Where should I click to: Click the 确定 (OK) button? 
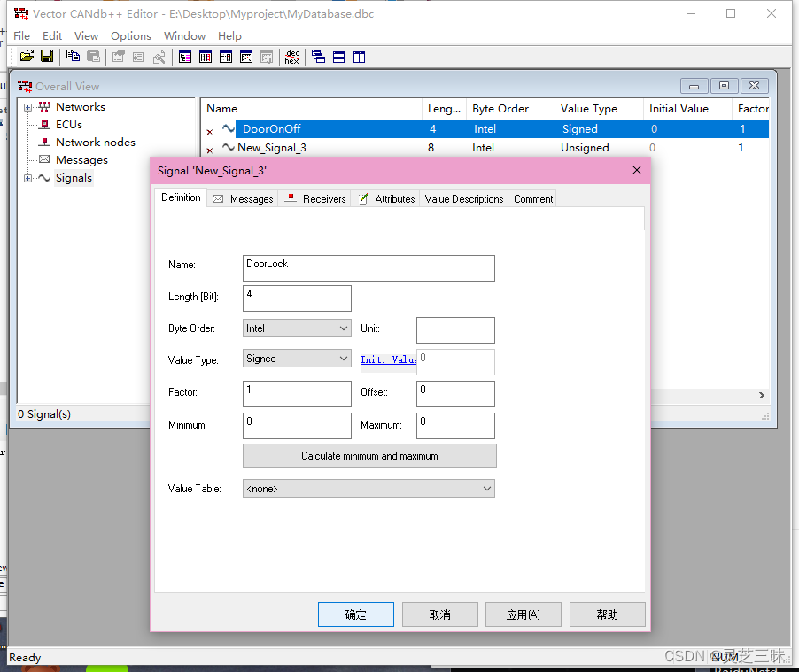tap(356, 614)
